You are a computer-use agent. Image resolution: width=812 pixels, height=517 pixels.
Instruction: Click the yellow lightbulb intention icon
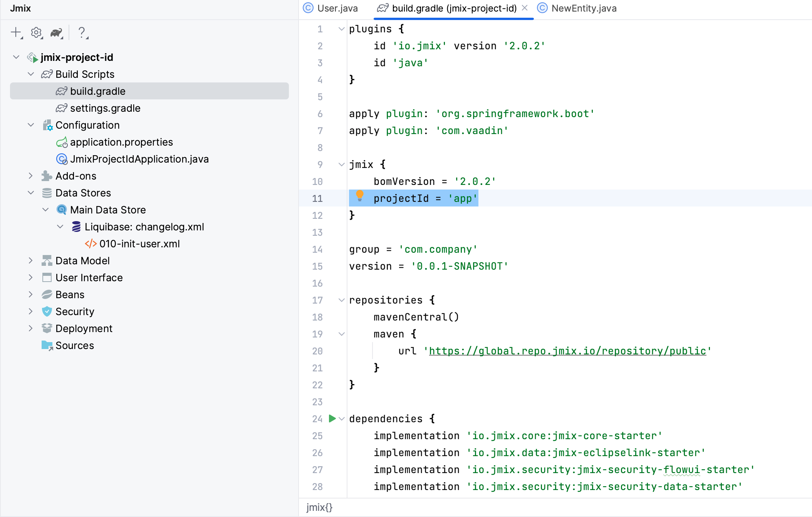pos(360,196)
